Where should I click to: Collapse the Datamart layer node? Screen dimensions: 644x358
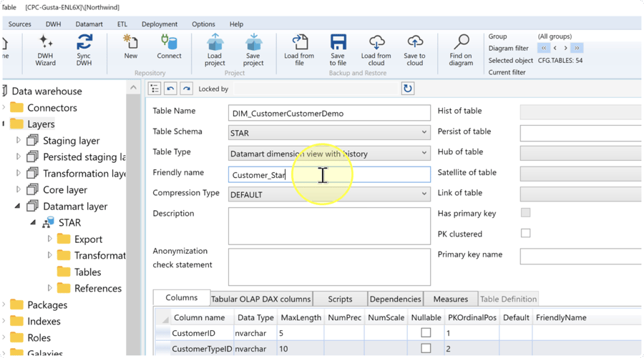(x=18, y=207)
